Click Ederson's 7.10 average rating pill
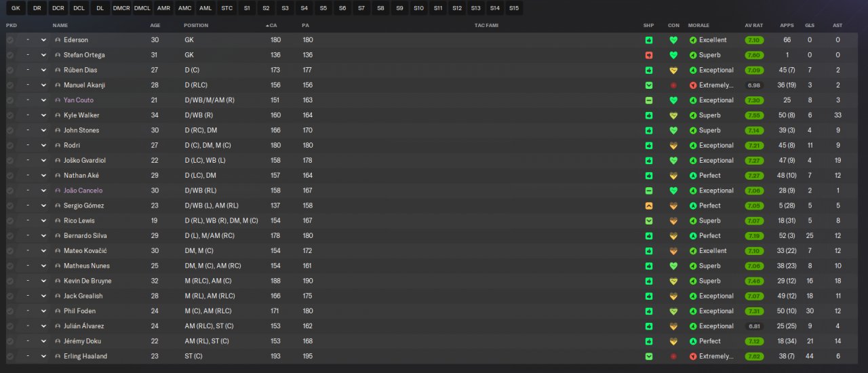Screen dimensions: 868x373 753,40
